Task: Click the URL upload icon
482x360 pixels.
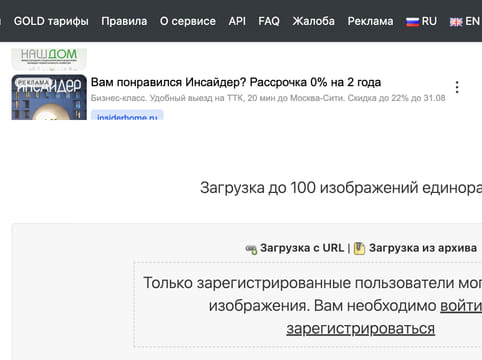Action: point(251,249)
